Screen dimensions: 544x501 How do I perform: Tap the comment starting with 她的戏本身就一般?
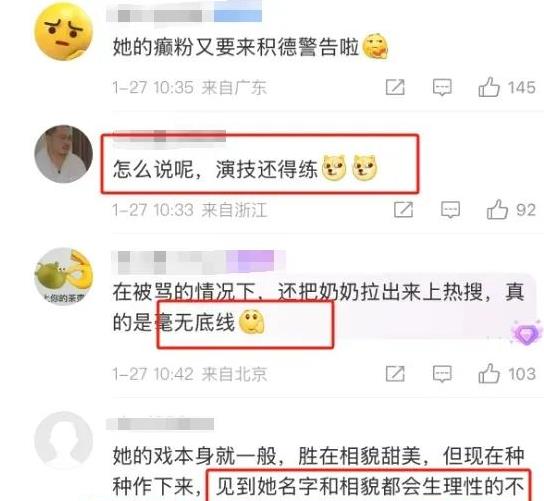(318, 471)
